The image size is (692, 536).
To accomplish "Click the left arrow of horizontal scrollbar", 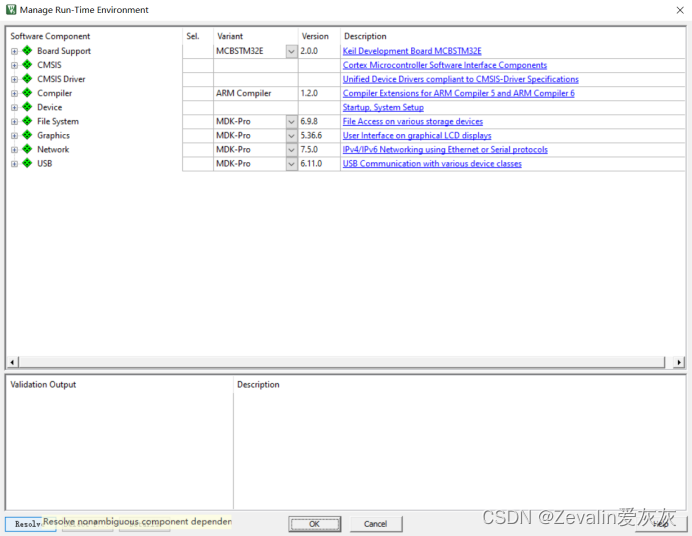I will click(12, 362).
